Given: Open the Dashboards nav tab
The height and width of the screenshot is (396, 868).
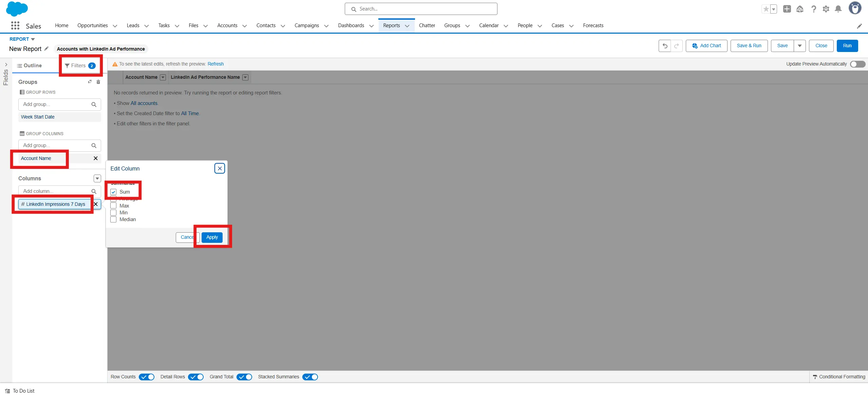Looking at the screenshot, I should pyautogui.click(x=351, y=25).
